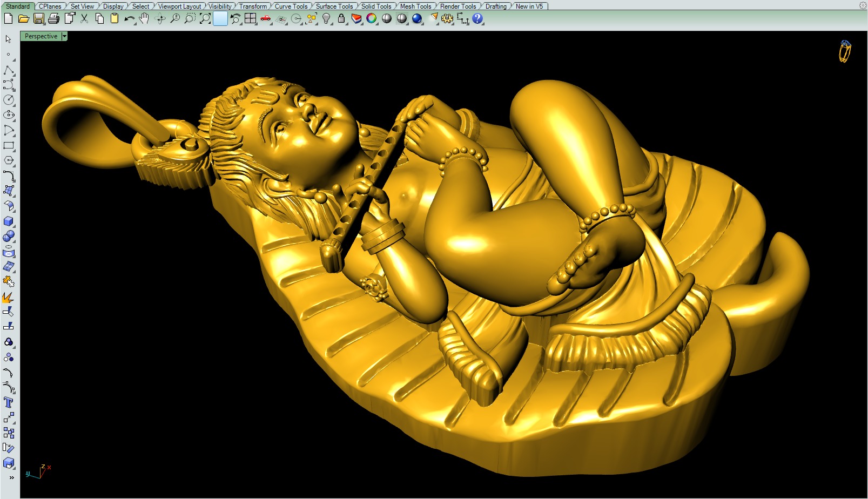Screen dimensions: 868x499
Task: Switch to the Solid Tools tab
Action: click(376, 6)
